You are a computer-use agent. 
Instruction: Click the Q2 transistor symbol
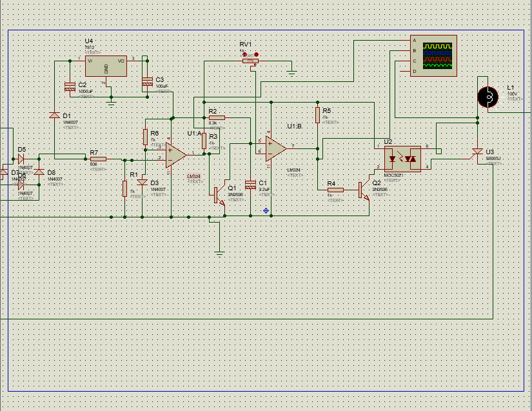(363, 190)
